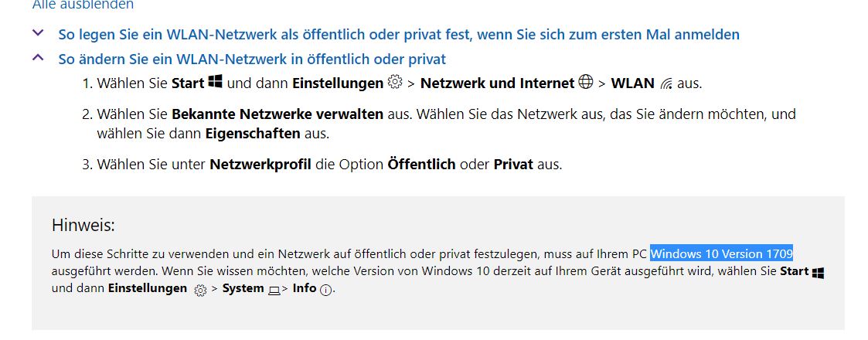Click the Info circle icon in the note

coord(326,291)
